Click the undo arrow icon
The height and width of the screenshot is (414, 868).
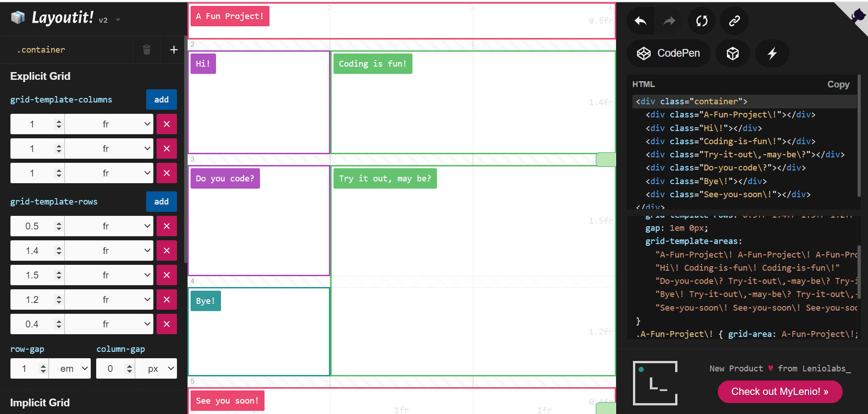pyautogui.click(x=641, y=21)
